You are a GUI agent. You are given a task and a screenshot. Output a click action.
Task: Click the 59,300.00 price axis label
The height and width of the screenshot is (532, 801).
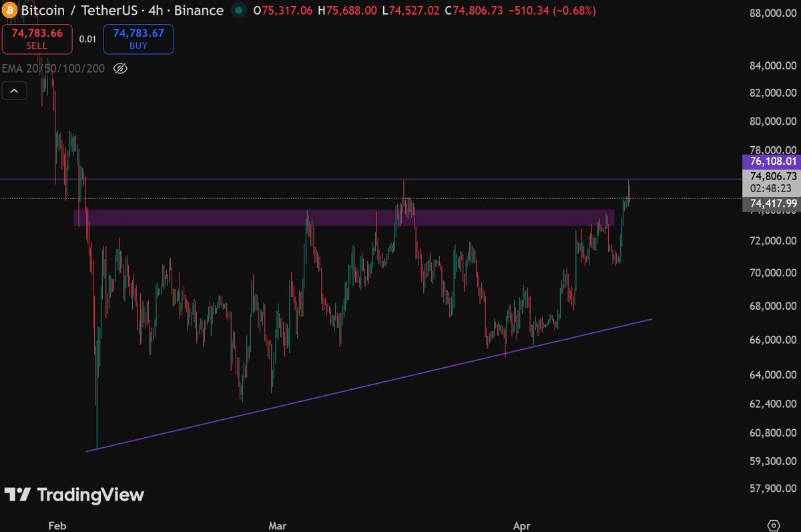773,461
